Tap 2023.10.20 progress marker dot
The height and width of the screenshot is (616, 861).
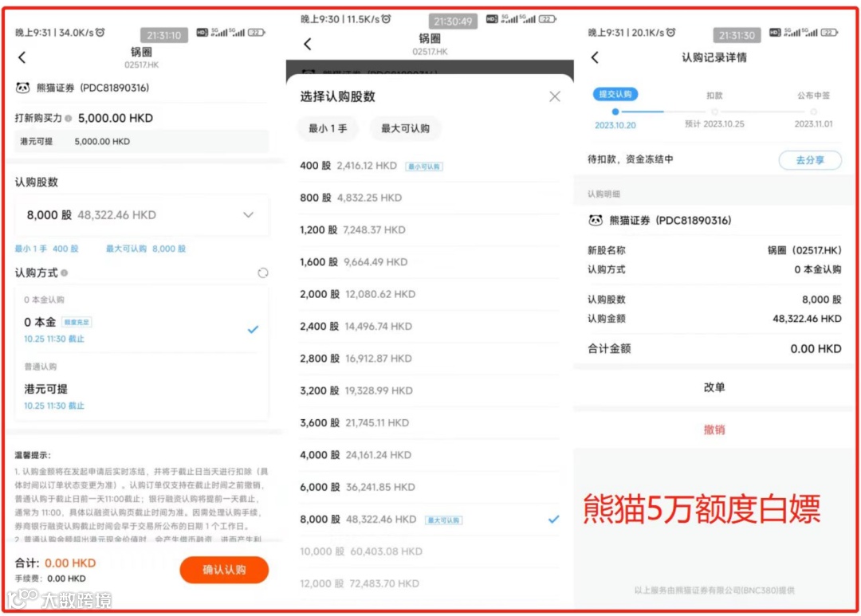pyautogui.click(x=615, y=112)
